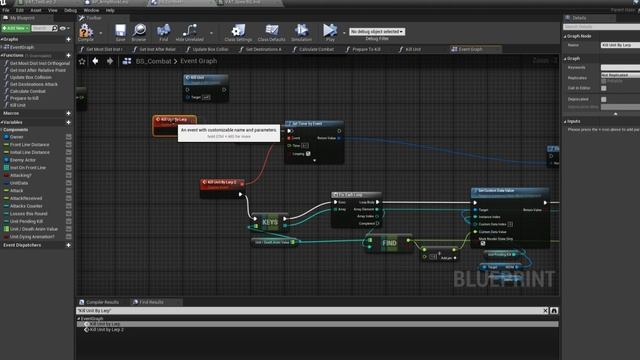Toggle visibility of Front Line Distance variable
The height and width of the screenshot is (360, 640).
click(x=69, y=144)
